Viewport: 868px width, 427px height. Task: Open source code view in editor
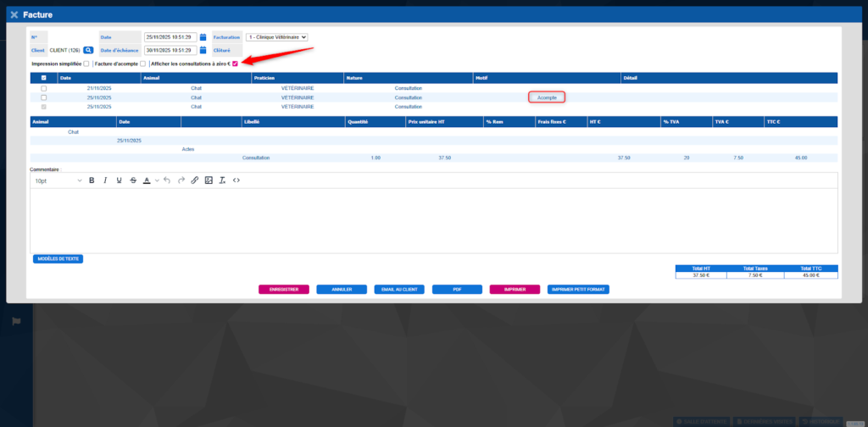236,180
